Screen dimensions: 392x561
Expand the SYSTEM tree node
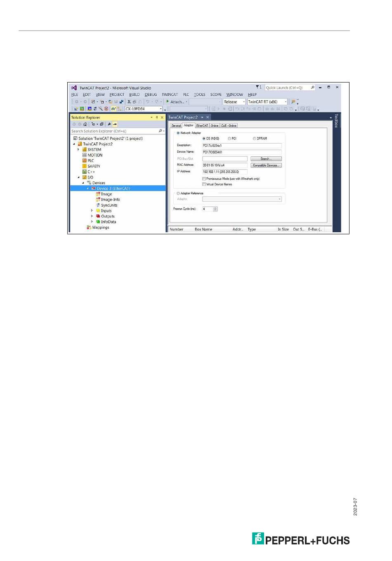tap(78, 150)
